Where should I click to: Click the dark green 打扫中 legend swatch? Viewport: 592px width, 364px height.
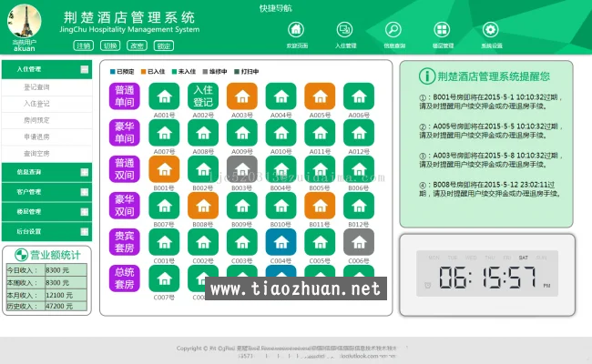pyautogui.click(x=237, y=72)
